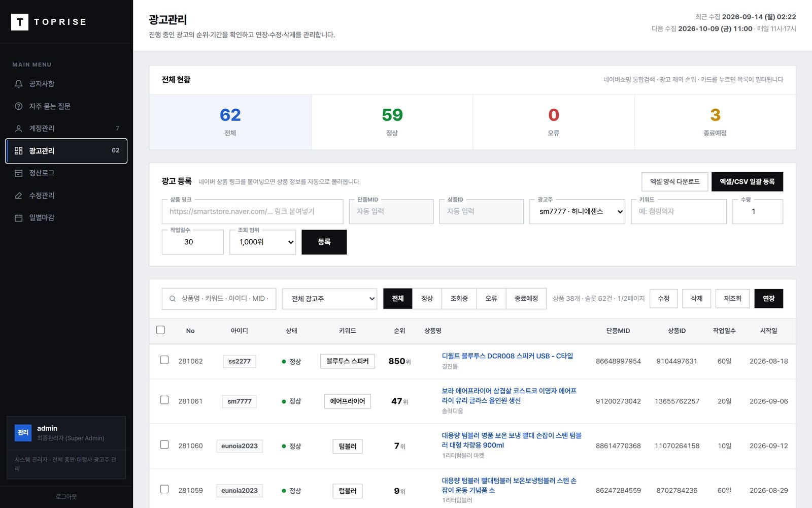Click the 정산로그 icon in sidebar
Viewport: 812px width, 508px height.
click(19, 173)
